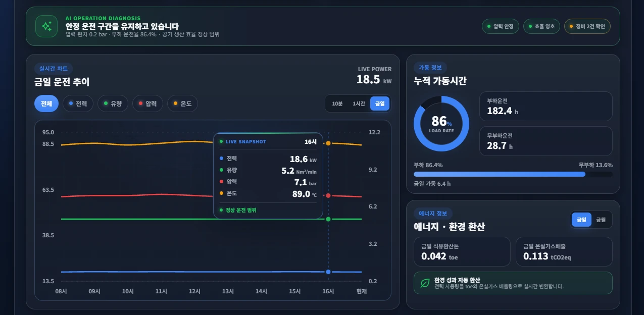The height and width of the screenshot is (315, 644).
Task: Toggle the 온도 series filter
Action: [182, 103]
